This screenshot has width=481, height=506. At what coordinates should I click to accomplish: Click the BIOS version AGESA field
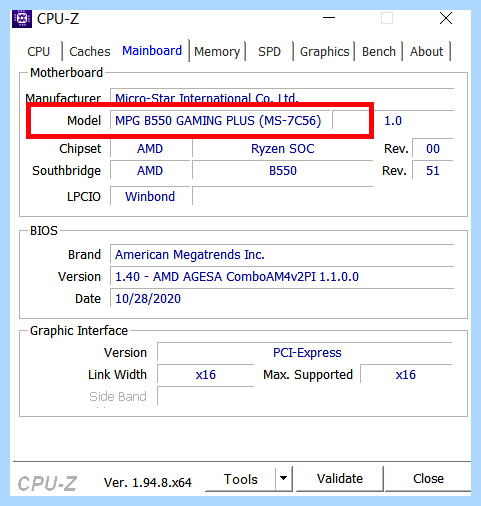(282, 277)
